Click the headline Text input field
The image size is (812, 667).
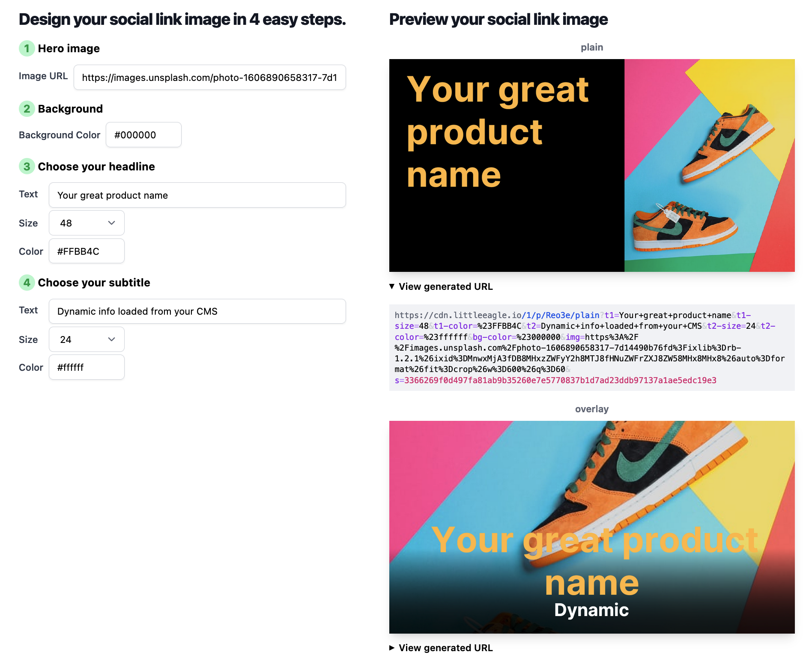coord(197,195)
